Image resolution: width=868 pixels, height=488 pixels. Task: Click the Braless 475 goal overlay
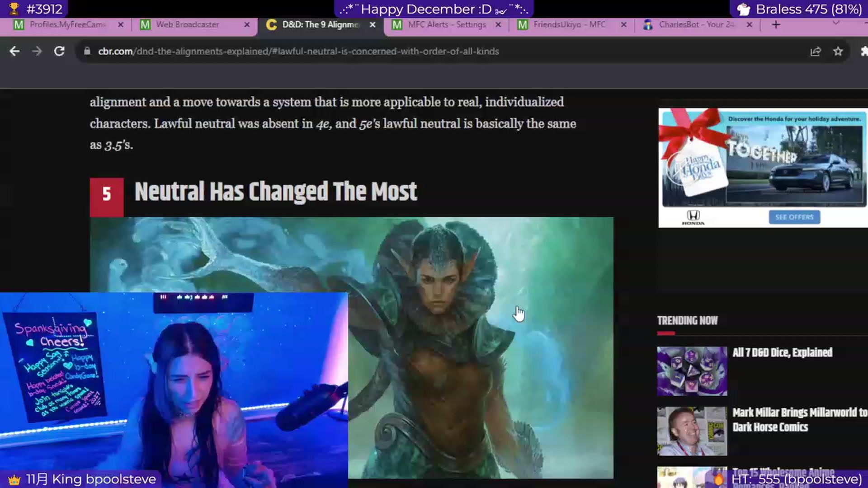tap(799, 9)
